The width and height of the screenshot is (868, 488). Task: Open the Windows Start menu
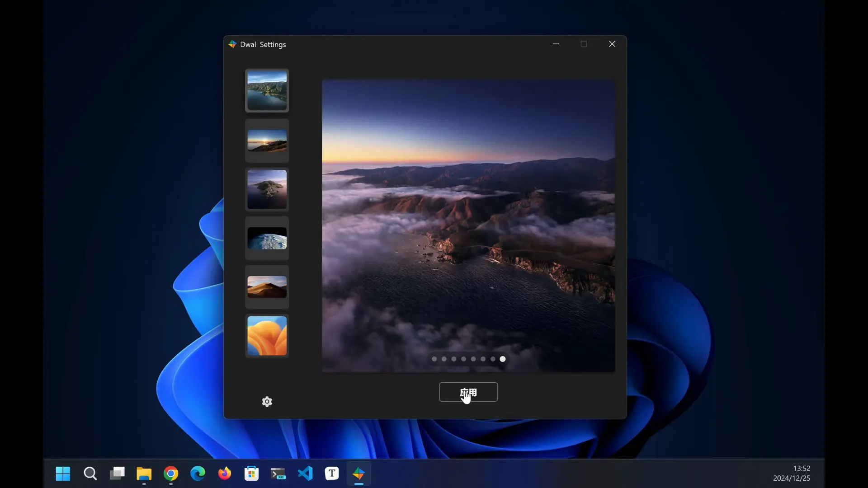63,474
